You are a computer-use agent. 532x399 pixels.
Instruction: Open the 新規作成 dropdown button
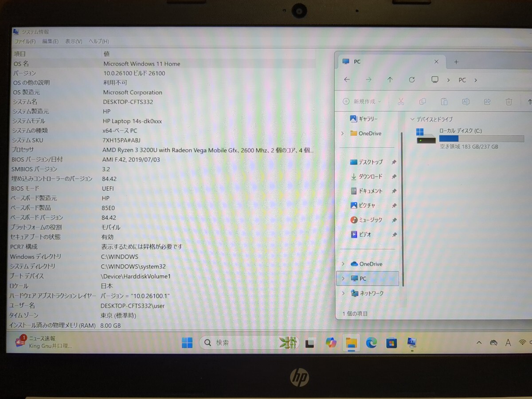click(362, 102)
